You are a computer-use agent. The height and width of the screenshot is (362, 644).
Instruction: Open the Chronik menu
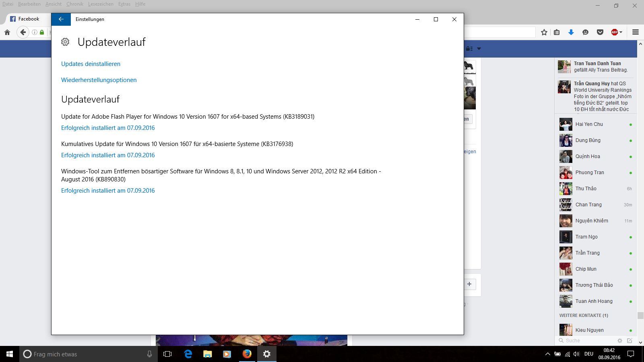click(74, 4)
